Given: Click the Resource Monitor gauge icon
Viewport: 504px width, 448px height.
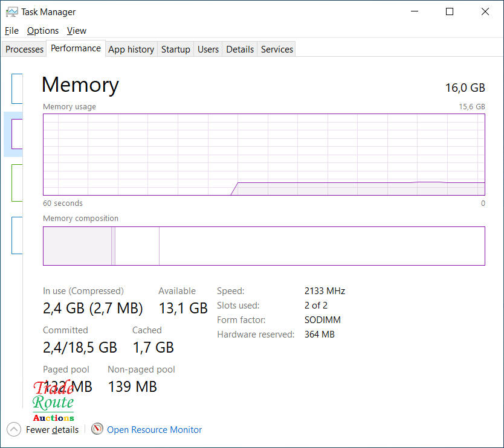Looking at the screenshot, I should pyautogui.click(x=97, y=429).
